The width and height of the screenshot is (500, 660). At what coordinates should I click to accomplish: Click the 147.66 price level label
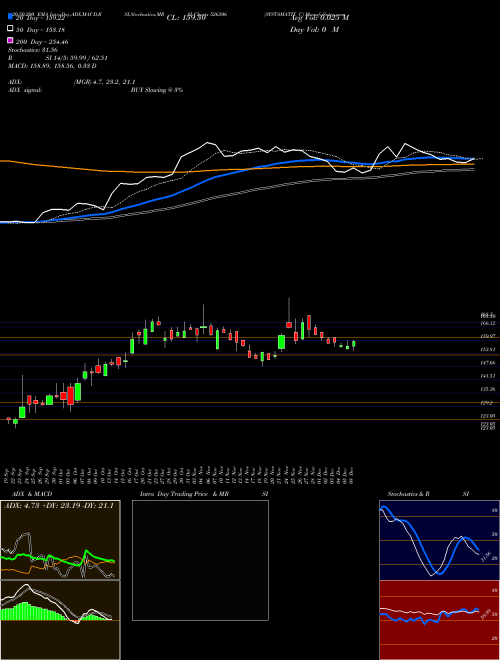488,362
